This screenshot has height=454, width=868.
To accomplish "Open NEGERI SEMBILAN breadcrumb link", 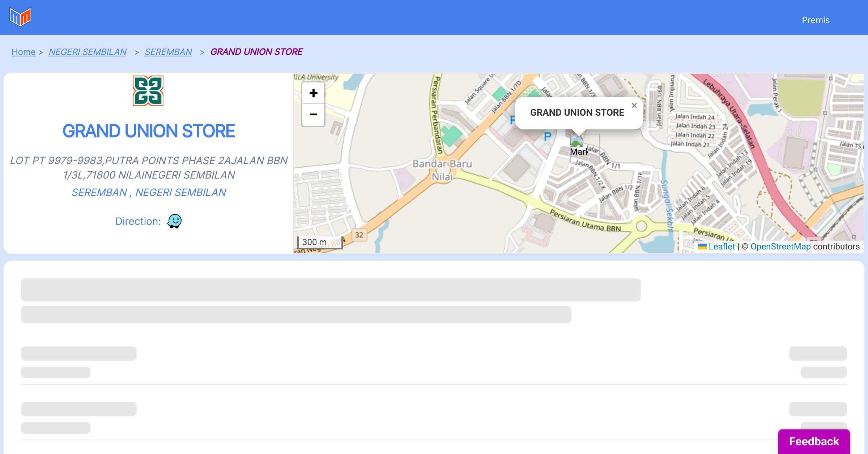I will click(88, 52).
